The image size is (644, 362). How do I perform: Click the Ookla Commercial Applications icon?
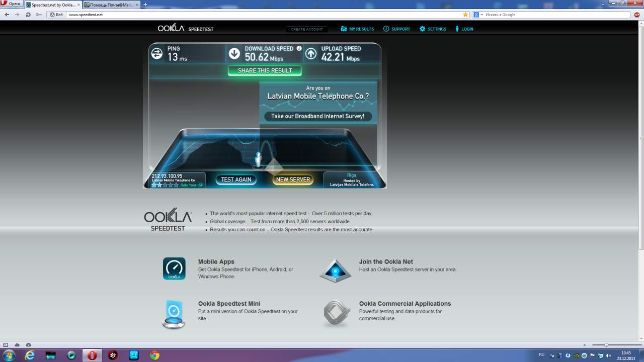(x=336, y=313)
